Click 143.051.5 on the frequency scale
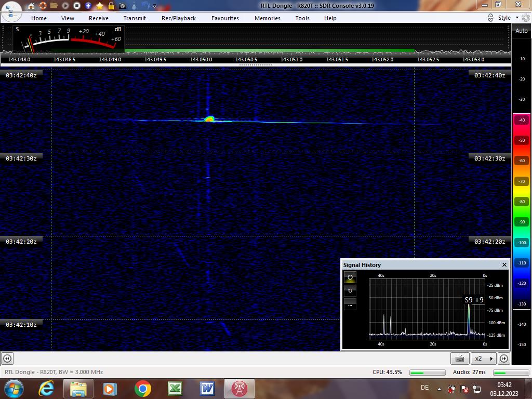This screenshot has width=532, height=399. pos(337,59)
